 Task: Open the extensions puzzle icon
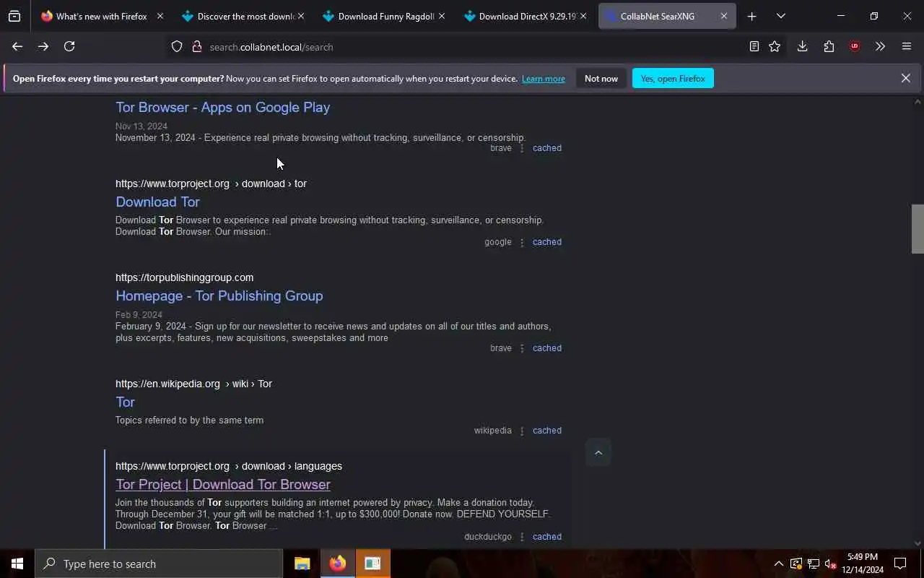[x=829, y=46]
